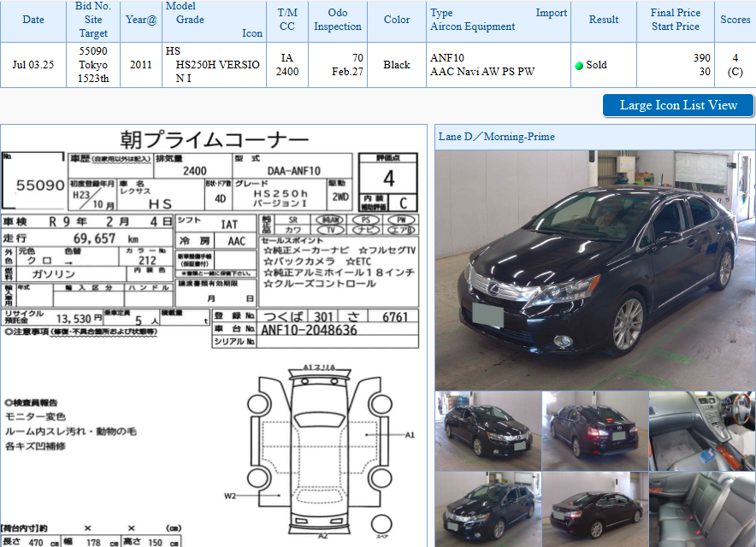Click the Year@ column header
This screenshot has width=756, height=547.
click(141, 20)
